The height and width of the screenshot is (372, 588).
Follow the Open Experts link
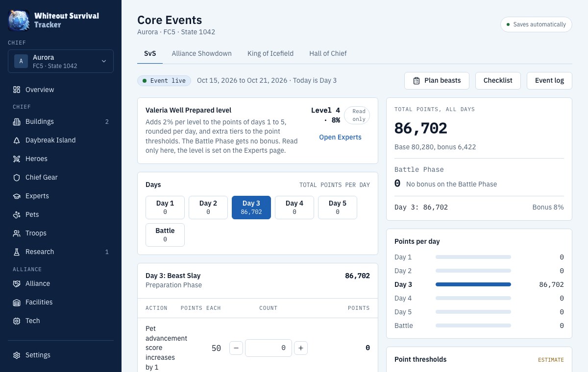tap(340, 137)
